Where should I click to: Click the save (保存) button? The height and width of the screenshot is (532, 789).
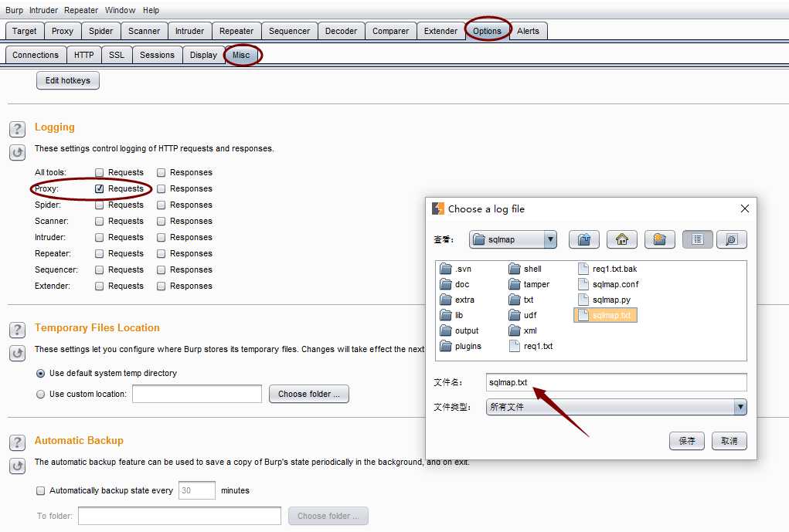tap(687, 441)
